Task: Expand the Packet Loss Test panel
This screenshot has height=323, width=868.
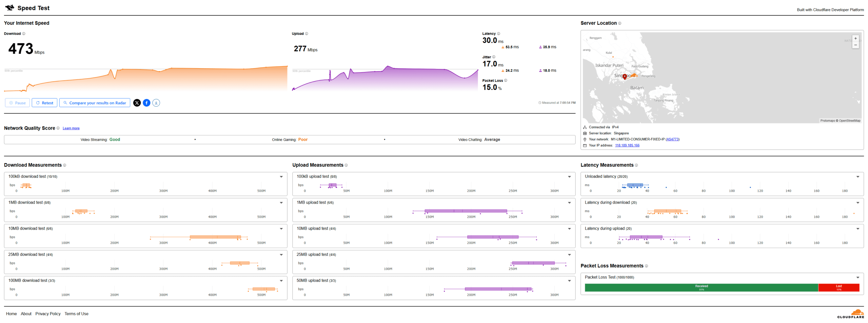Action: point(857,278)
